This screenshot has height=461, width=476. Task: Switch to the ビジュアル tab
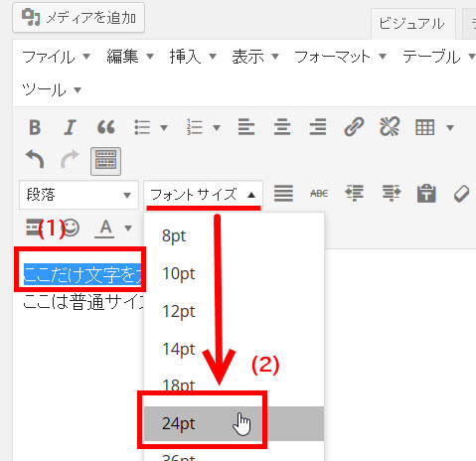[x=412, y=24]
